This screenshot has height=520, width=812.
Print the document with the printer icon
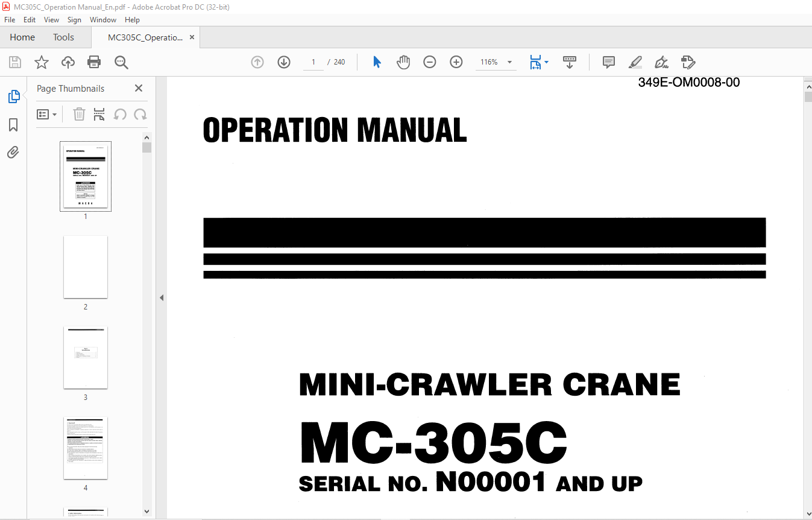pyautogui.click(x=94, y=62)
